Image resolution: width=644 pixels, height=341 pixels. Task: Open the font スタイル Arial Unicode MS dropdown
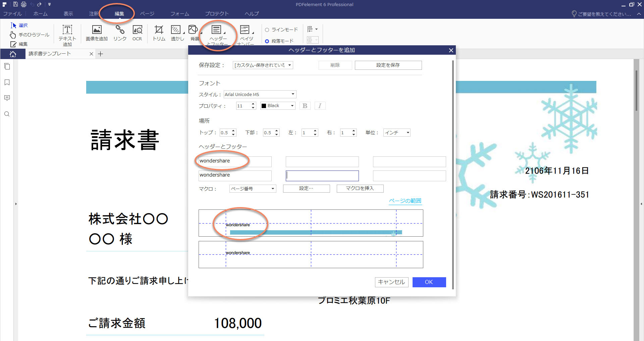tap(260, 94)
